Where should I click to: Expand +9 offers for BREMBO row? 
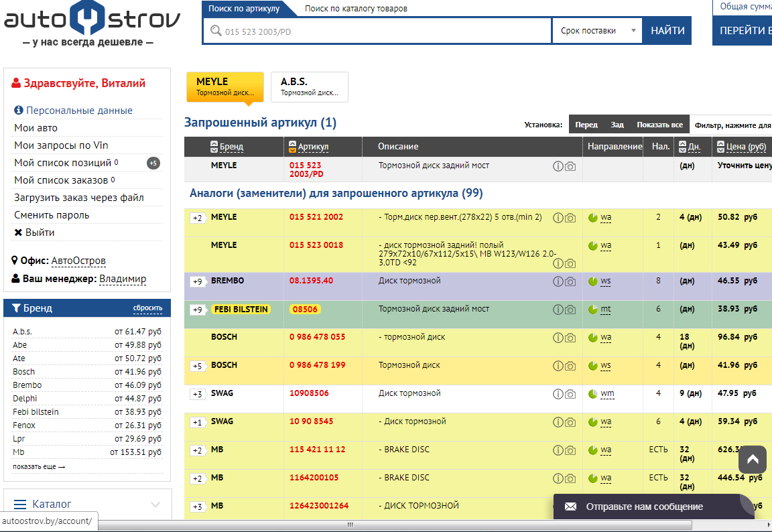pos(198,281)
